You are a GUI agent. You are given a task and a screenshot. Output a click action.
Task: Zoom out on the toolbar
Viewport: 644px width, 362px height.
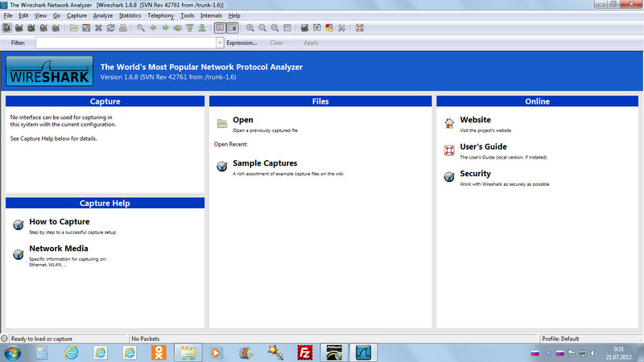point(262,28)
